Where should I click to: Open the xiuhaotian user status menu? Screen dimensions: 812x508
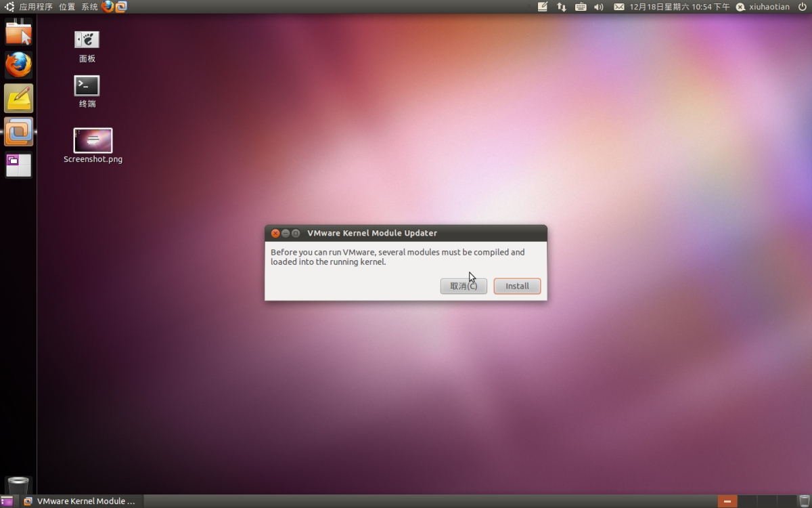pyautogui.click(x=763, y=7)
